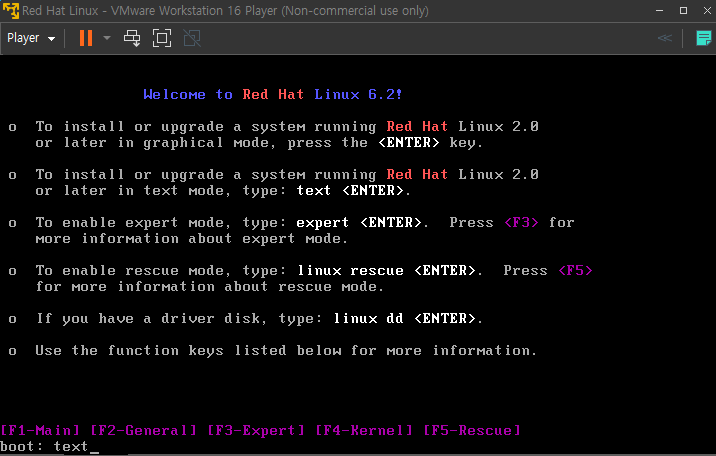The width and height of the screenshot is (716, 456).
Task: Click the VMware Player logo in title bar
Action: [x=11, y=10]
